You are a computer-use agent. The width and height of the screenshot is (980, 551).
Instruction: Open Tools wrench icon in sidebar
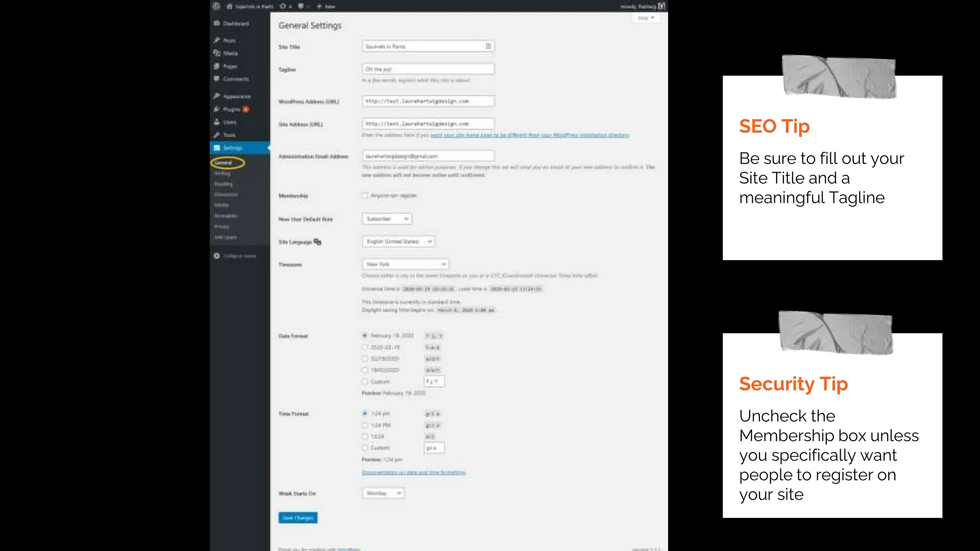point(217,135)
